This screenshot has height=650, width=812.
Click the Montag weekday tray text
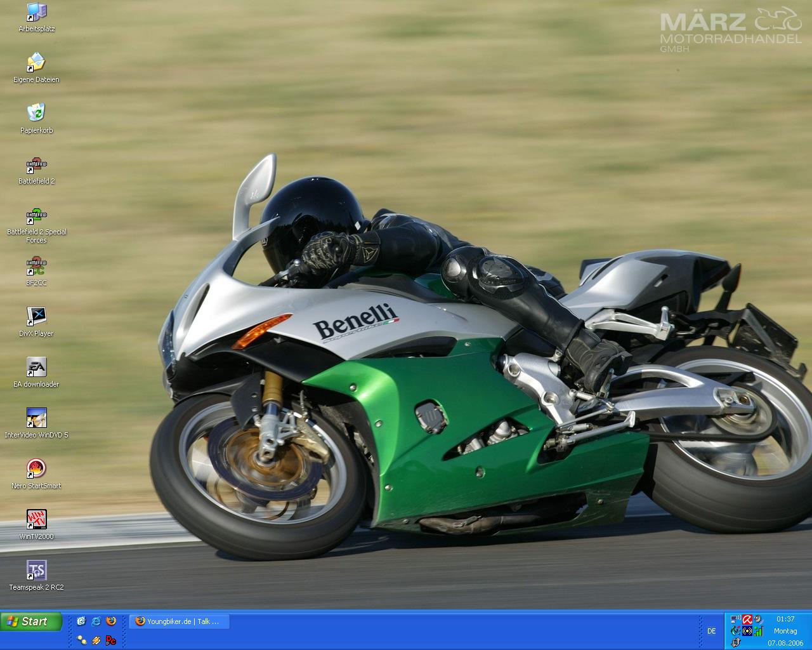pos(785,631)
